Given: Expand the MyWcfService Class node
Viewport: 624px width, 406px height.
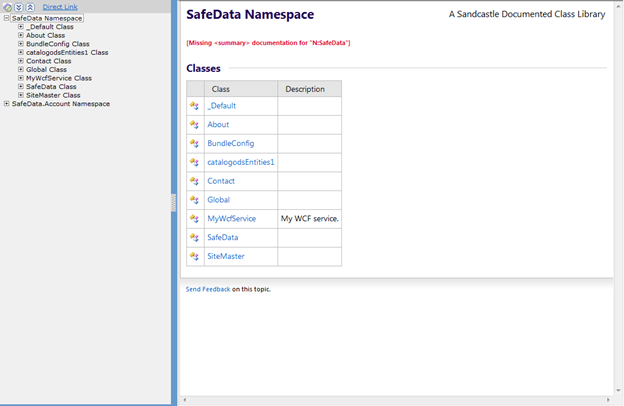Looking at the screenshot, I should [x=21, y=78].
